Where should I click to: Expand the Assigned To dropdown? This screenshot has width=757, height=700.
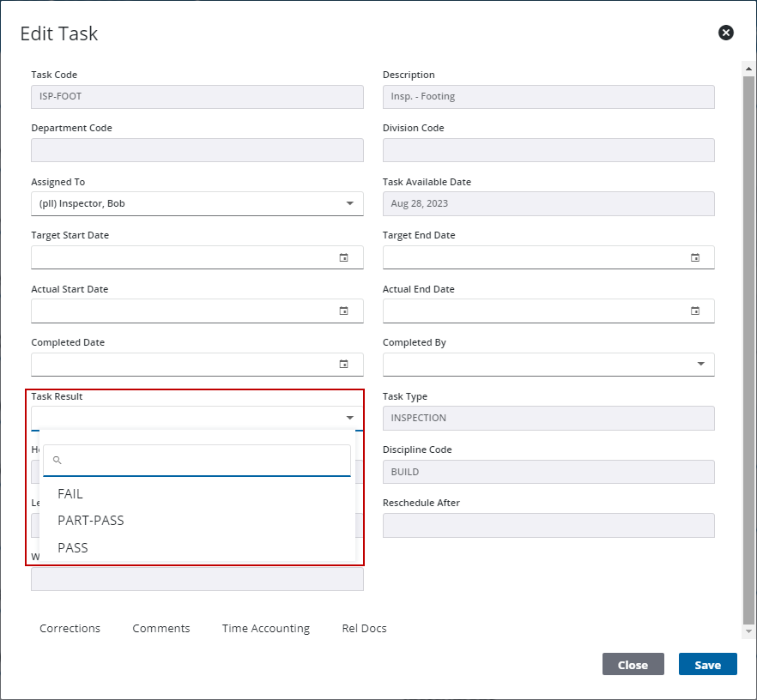[349, 203]
